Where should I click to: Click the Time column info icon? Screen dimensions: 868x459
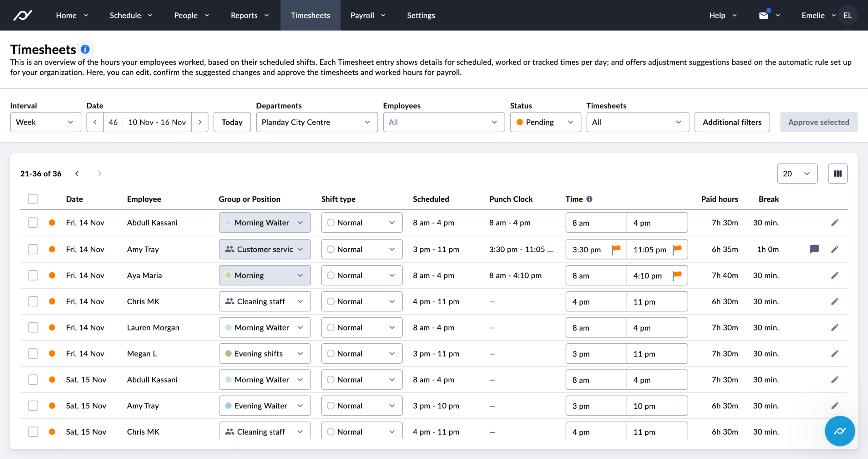pyautogui.click(x=590, y=199)
